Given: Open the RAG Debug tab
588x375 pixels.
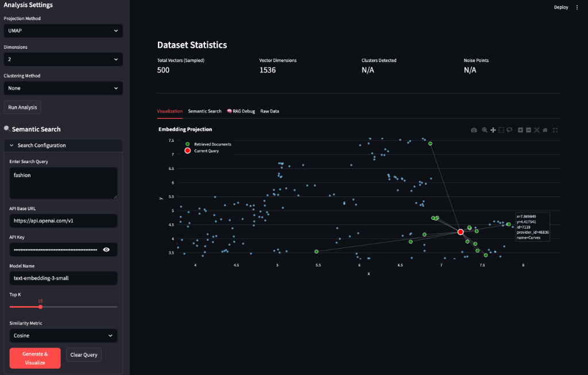Looking at the screenshot, I should (x=241, y=111).
